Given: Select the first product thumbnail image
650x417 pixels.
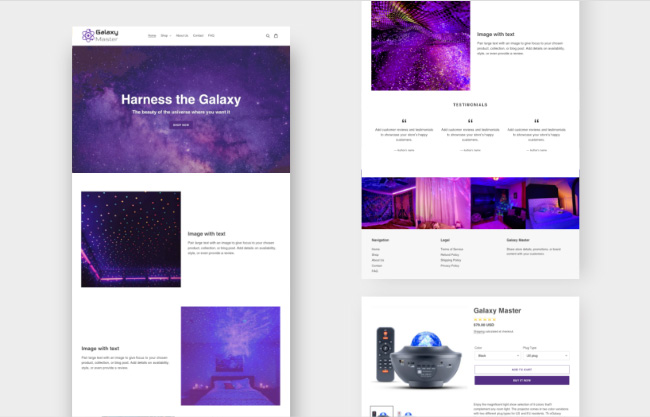Looking at the screenshot, I should coord(381,411).
